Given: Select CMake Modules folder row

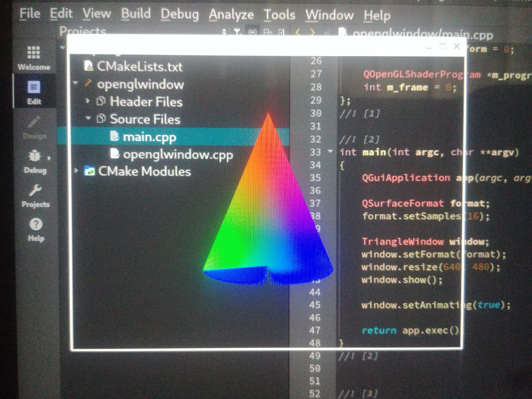Looking at the screenshot, I should 144,171.
